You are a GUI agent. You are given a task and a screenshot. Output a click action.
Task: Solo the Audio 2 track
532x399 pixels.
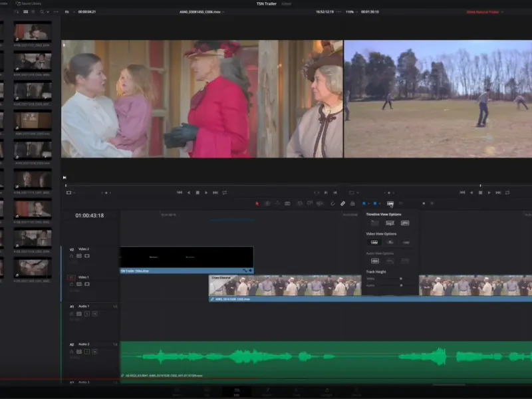(x=87, y=352)
